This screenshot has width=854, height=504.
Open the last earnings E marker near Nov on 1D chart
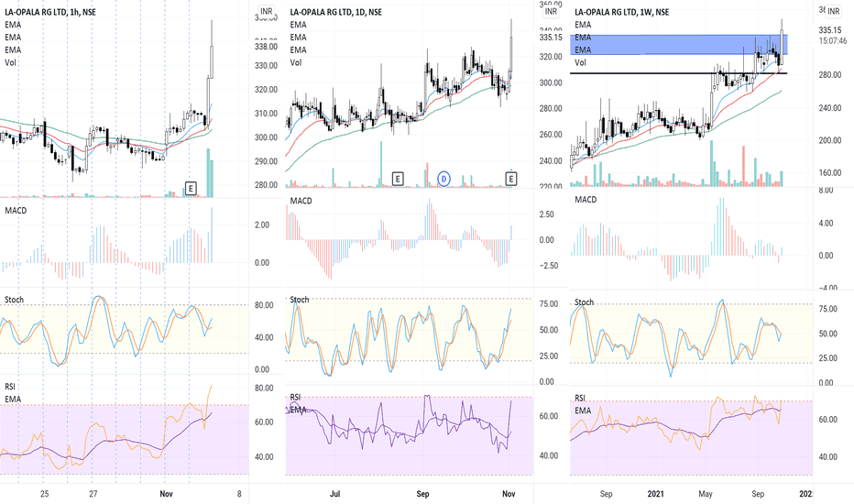pyautogui.click(x=511, y=179)
